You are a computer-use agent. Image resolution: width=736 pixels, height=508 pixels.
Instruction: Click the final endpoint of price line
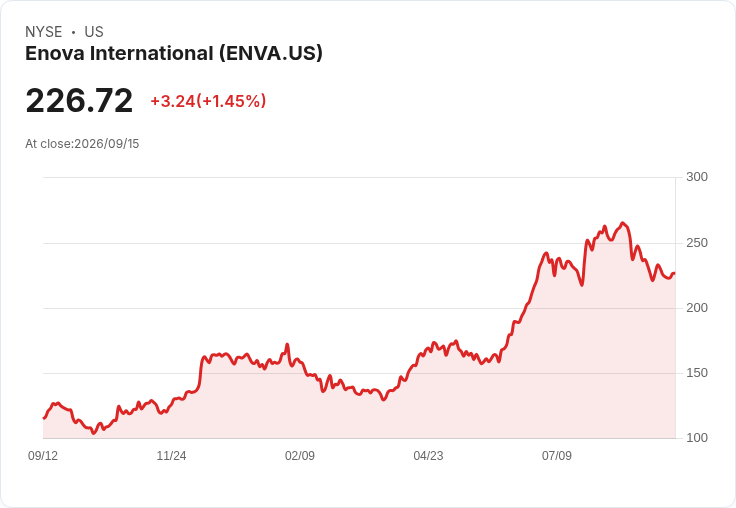[x=675, y=273]
